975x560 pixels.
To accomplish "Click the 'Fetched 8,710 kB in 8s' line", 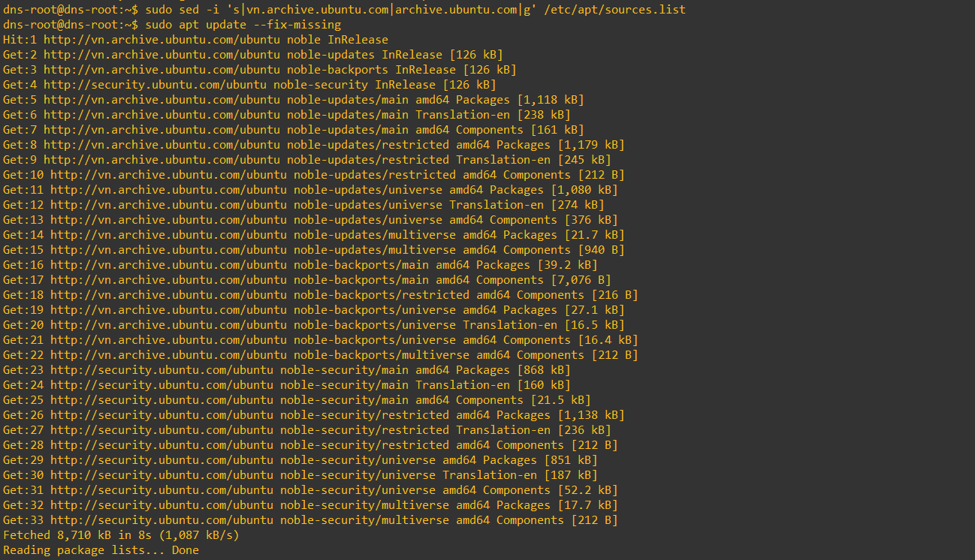I will coord(121,535).
